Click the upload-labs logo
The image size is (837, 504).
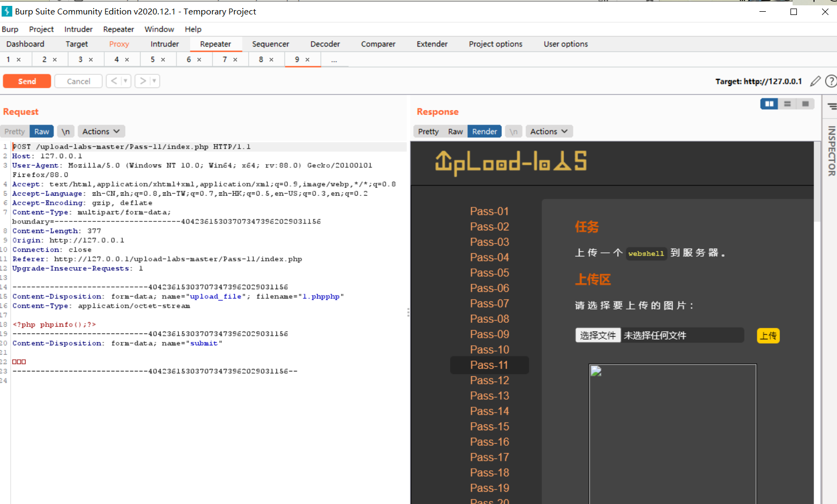[511, 162]
